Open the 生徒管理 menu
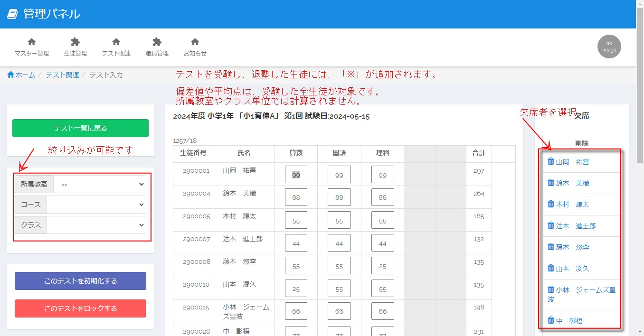 point(75,47)
